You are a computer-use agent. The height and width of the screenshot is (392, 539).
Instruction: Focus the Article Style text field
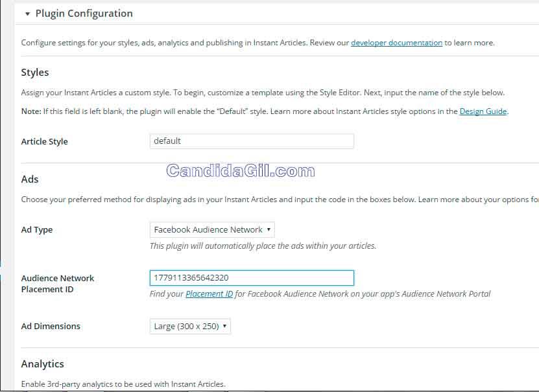[252, 141]
